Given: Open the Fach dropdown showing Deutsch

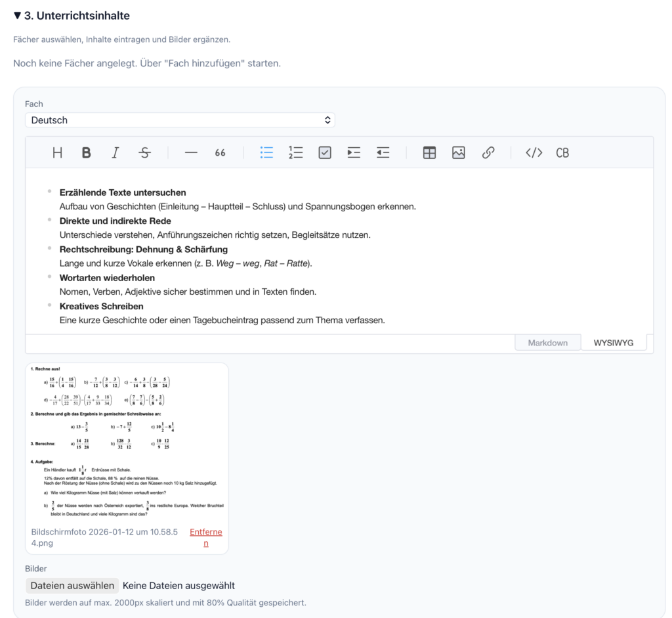Looking at the screenshot, I should pos(180,120).
